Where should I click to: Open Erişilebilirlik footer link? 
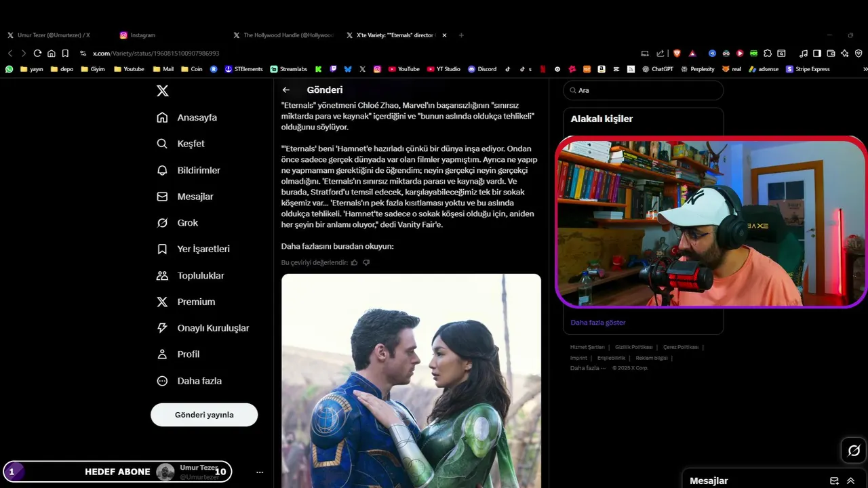tap(611, 358)
